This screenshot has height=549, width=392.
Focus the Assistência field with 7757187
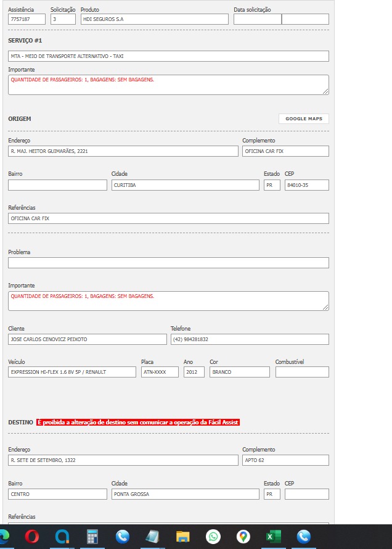tap(27, 19)
